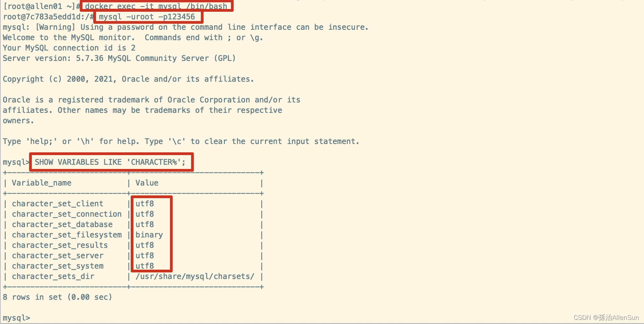This screenshot has height=324, width=644.
Task: Click the Variable_name column header
Action: pyautogui.click(x=42, y=183)
